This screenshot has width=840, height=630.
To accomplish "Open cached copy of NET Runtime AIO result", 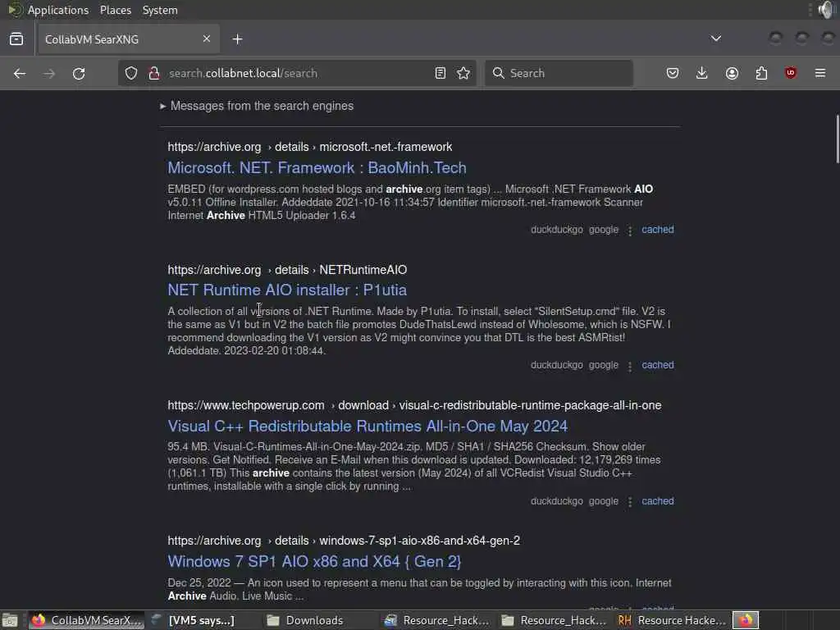I will [658, 365].
